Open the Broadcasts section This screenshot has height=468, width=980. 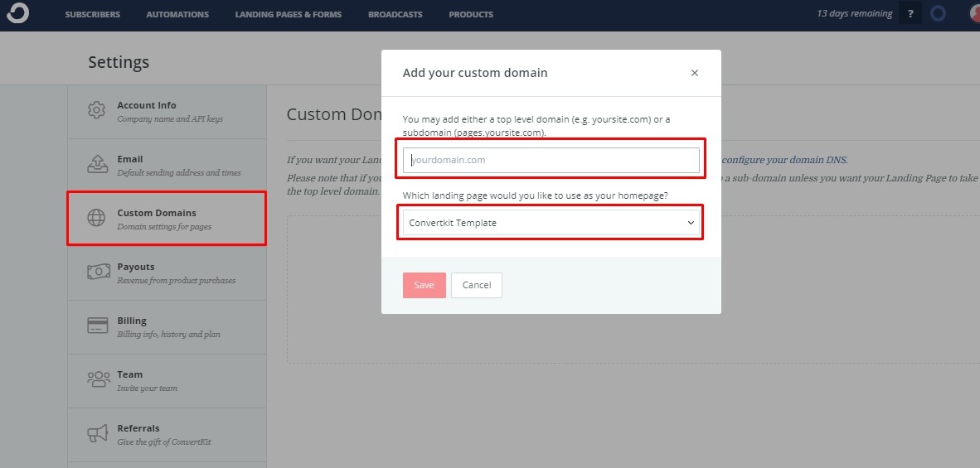(395, 14)
